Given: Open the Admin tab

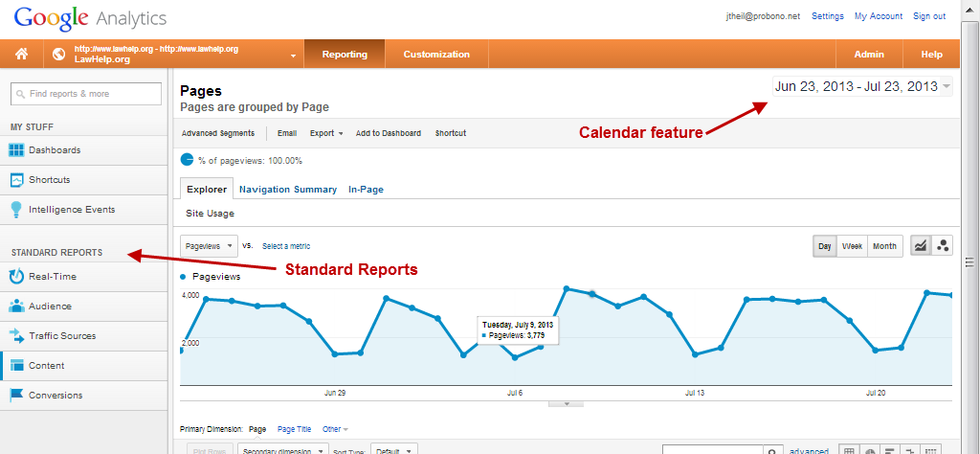Looking at the screenshot, I should [869, 55].
